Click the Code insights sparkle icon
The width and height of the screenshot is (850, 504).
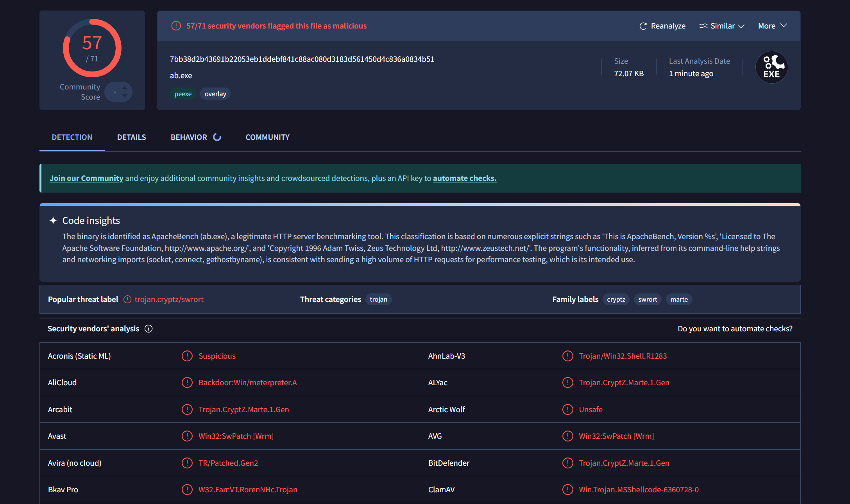pos(53,221)
